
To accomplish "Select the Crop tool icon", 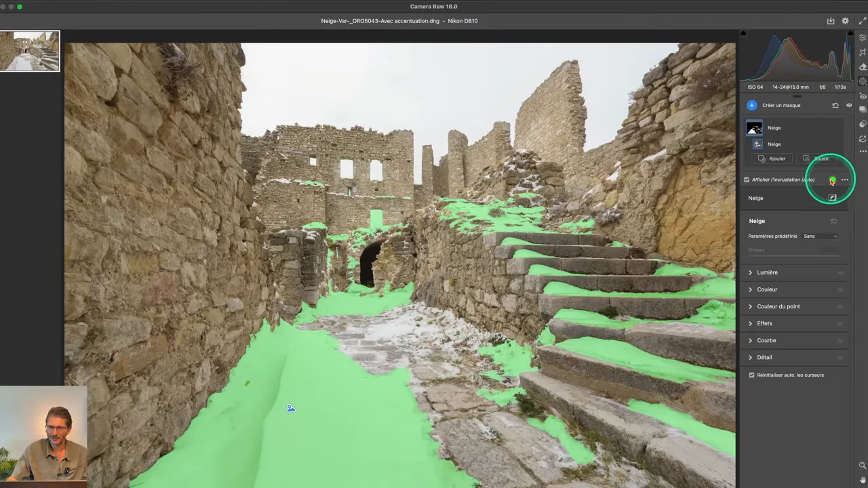I will coord(863,52).
